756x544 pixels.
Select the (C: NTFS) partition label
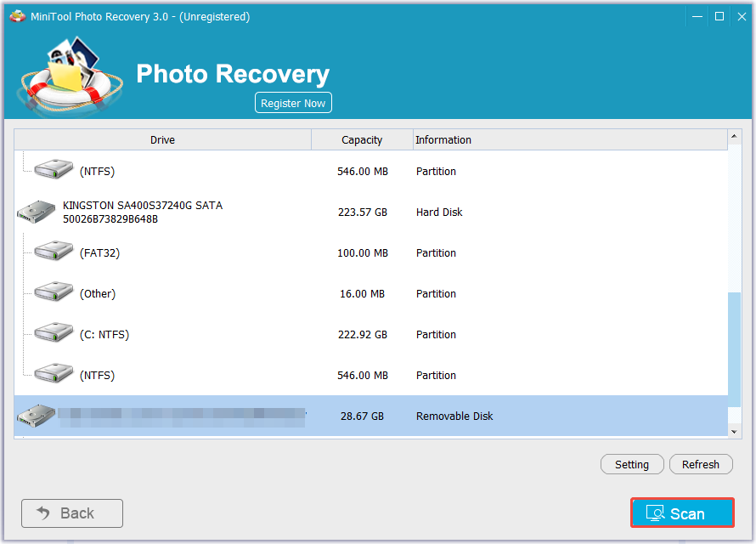tap(104, 335)
